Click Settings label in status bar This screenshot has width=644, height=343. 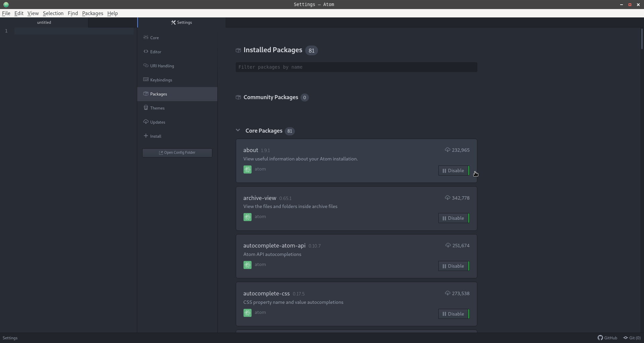pyautogui.click(x=10, y=338)
